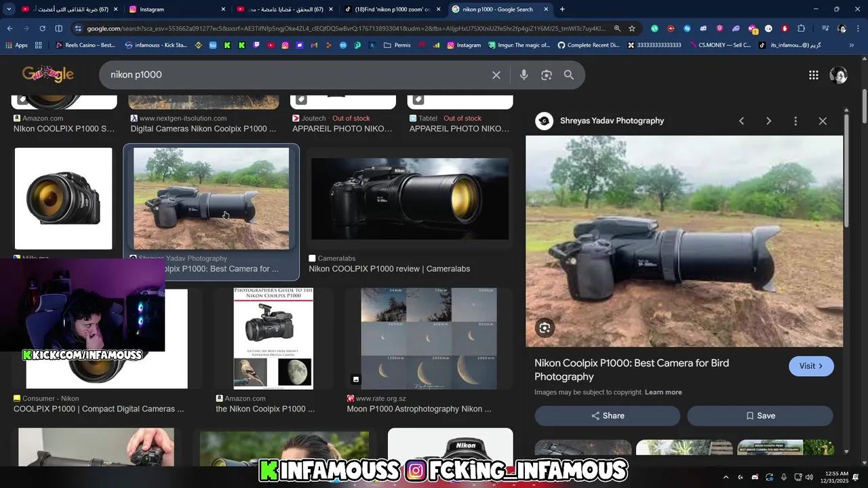Viewport: 868px width, 488px height.
Task: Open the tab search dropdown arrow
Action: (9, 9)
